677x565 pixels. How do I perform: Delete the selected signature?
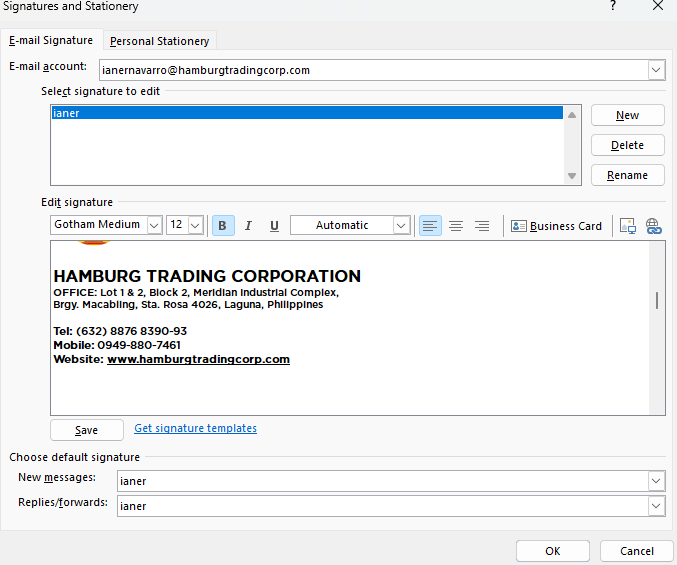[x=627, y=145]
